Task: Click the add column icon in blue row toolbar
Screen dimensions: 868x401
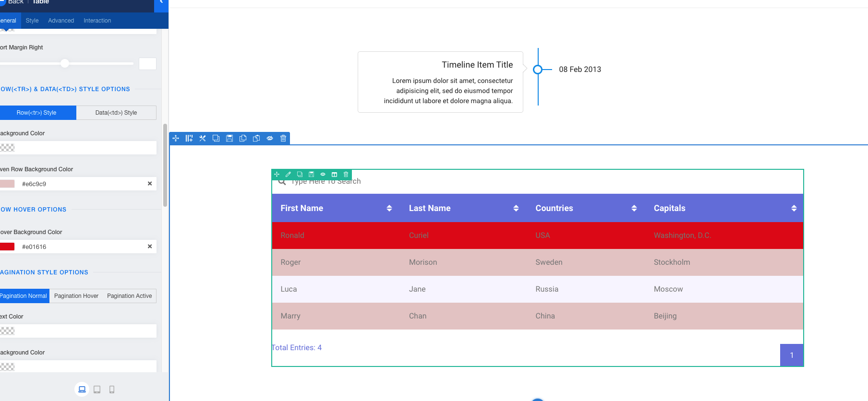Action: (x=189, y=139)
